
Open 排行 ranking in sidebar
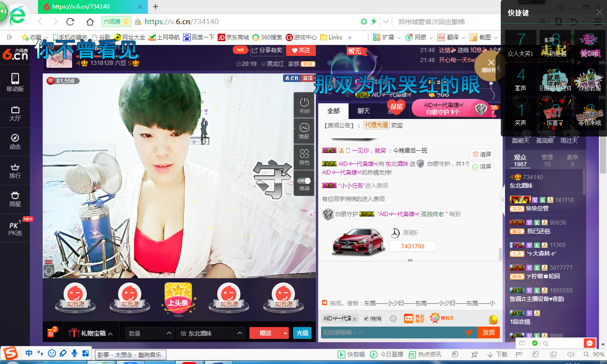15,170
